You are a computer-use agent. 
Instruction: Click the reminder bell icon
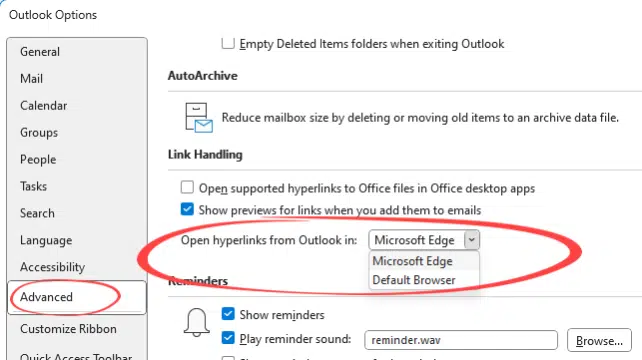coord(197,322)
